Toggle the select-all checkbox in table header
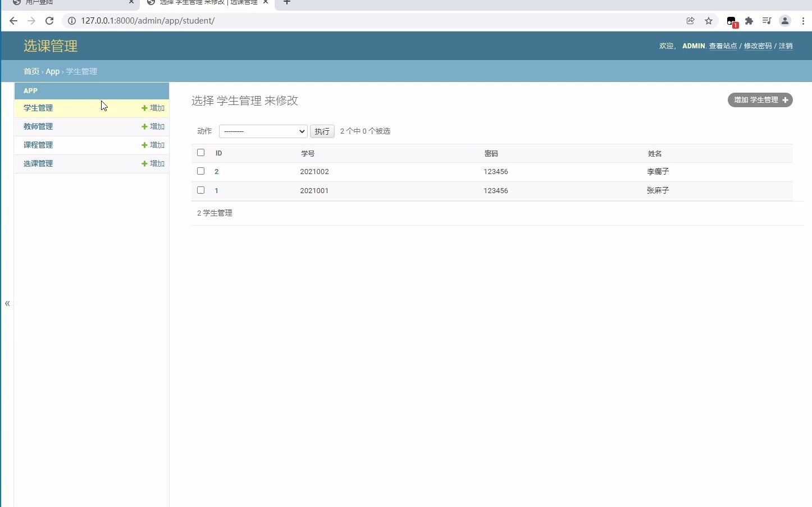The width and height of the screenshot is (812, 507). pos(200,153)
